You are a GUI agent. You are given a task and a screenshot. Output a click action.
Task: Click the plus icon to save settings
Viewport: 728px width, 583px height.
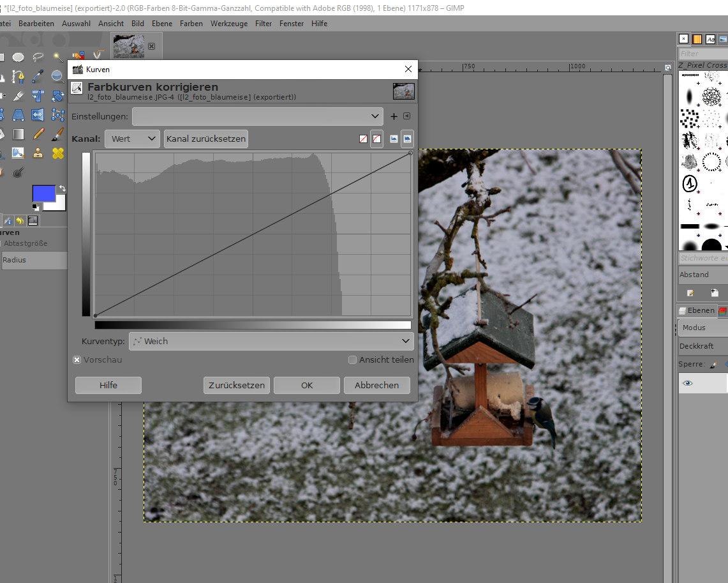coord(394,116)
